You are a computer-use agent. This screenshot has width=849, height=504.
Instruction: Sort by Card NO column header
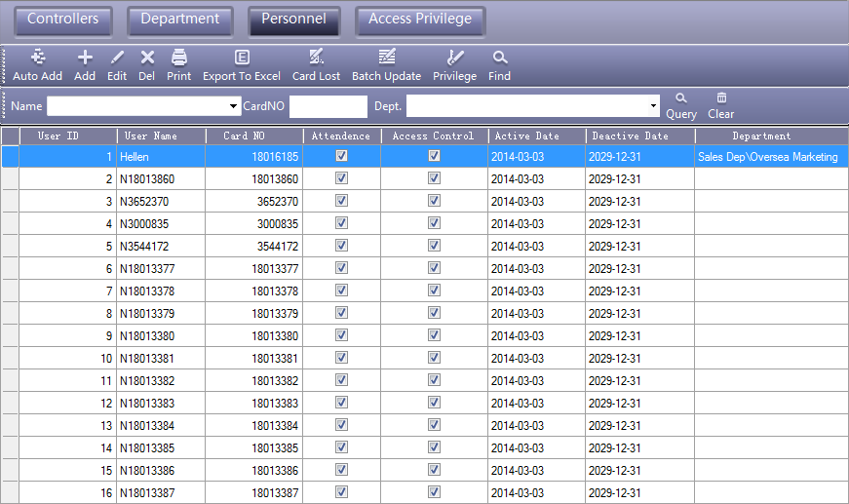click(254, 136)
